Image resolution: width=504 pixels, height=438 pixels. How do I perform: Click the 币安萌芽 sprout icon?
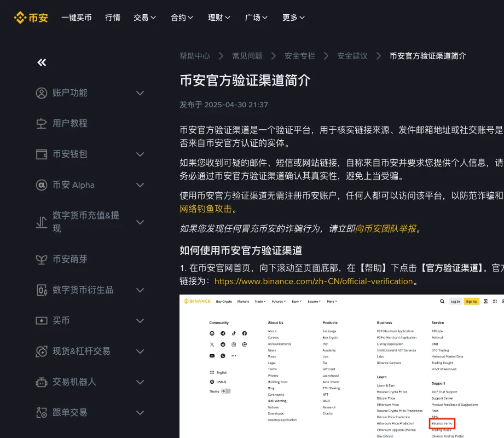point(42,259)
